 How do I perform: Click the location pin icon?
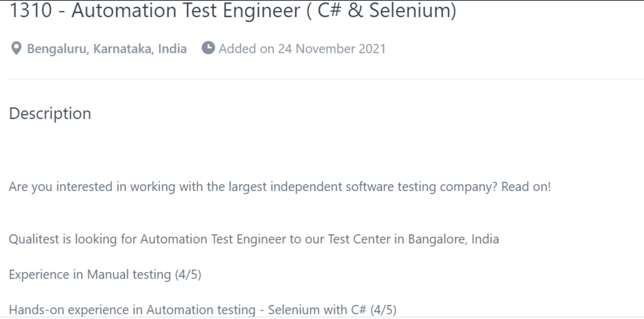[x=16, y=48]
